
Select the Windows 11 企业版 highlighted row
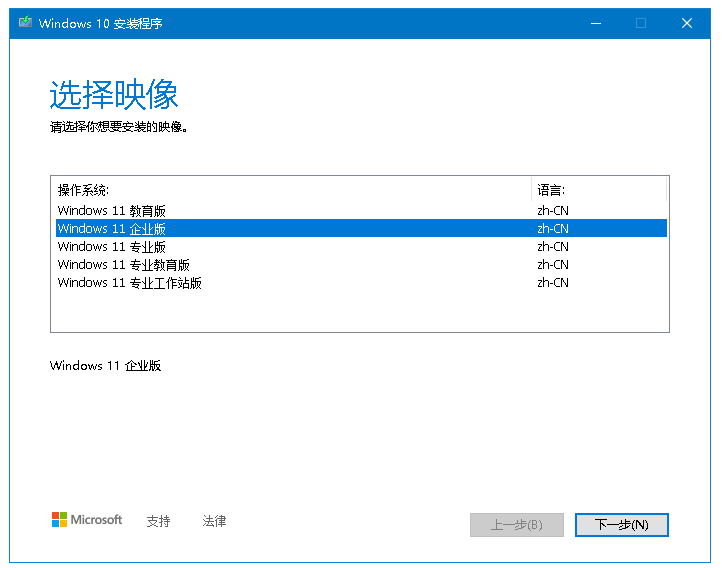point(361,228)
